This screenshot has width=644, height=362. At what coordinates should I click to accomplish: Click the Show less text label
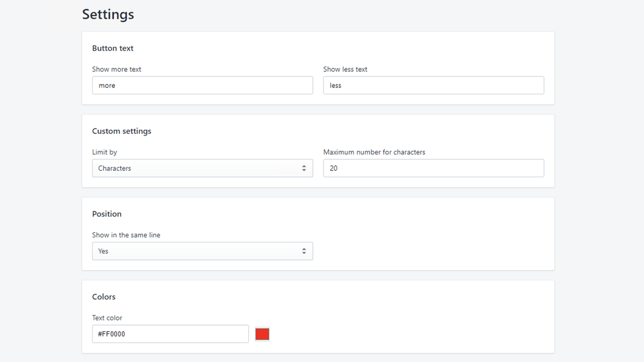coord(345,69)
